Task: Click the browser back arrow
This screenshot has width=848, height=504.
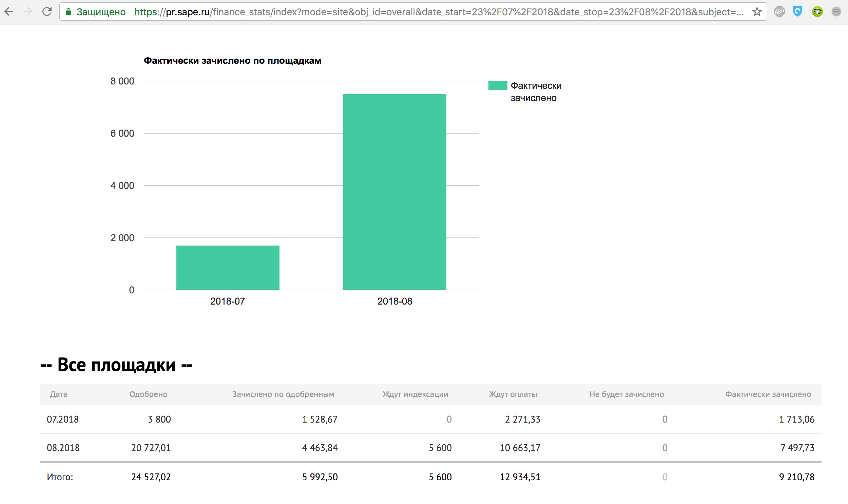Action: click(x=9, y=12)
